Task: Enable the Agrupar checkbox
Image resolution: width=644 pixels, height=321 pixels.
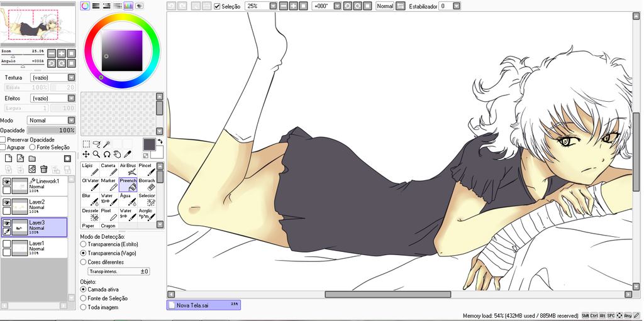Action: point(3,147)
